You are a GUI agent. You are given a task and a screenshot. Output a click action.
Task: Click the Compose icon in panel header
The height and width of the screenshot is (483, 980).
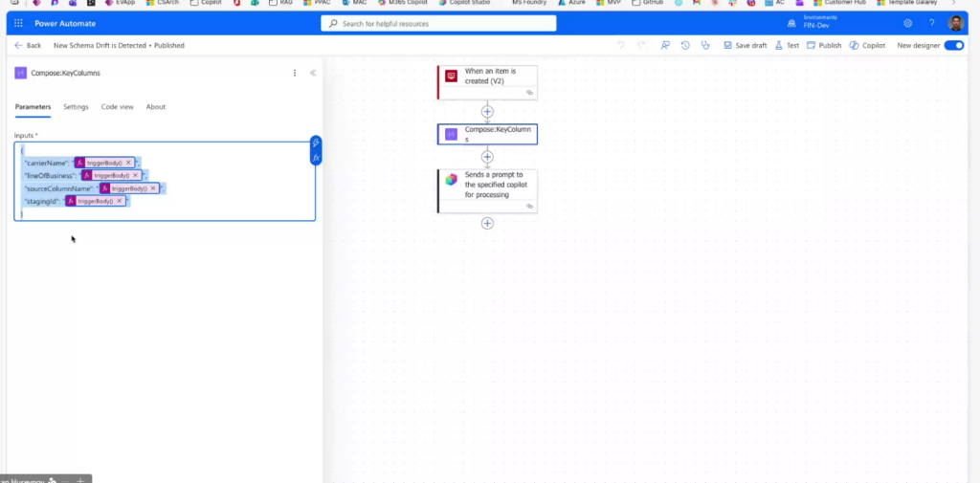pyautogui.click(x=21, y=73)
